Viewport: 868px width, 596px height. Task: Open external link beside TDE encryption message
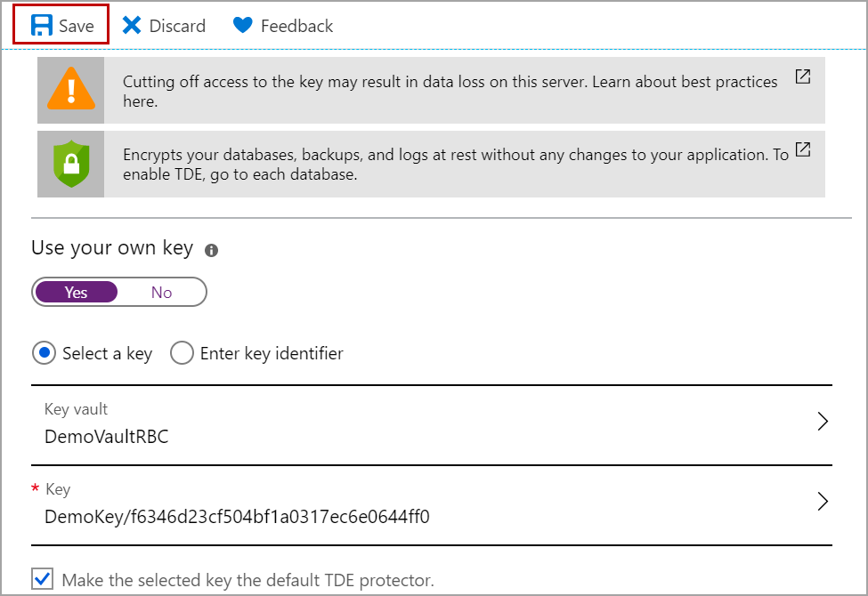tap(803, 149)
